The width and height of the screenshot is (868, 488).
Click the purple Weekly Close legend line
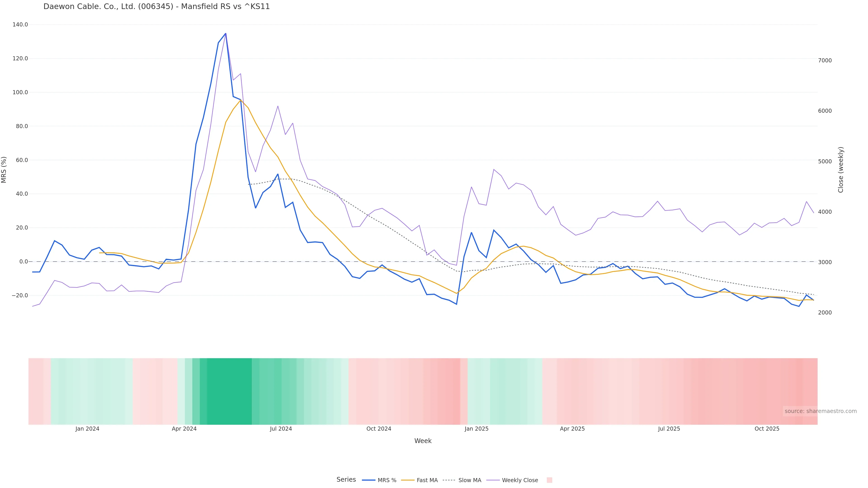pos(493,480)
